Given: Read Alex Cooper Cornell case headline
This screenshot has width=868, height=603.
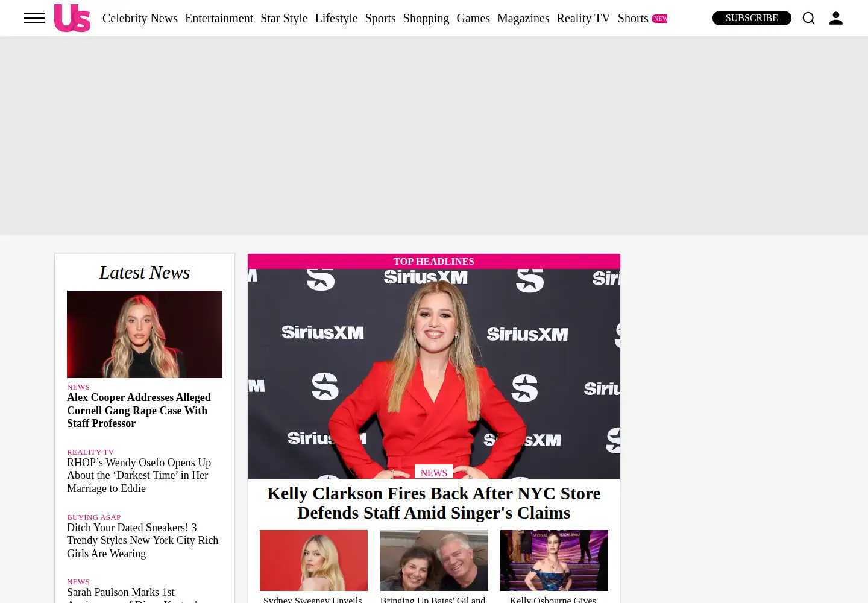Looking at the screenshot, I should point(139,411).
